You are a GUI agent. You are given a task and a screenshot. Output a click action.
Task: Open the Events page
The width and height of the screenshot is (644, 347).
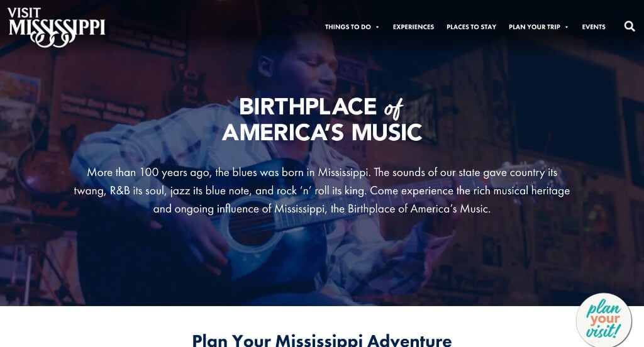(594, 26)
